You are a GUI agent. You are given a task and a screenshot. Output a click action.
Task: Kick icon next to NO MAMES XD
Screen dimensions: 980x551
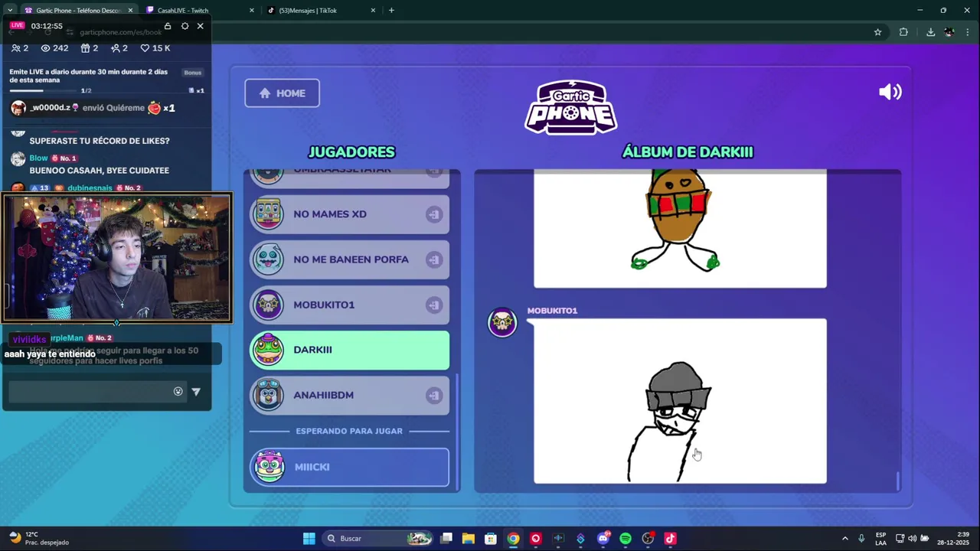point(434,214)
